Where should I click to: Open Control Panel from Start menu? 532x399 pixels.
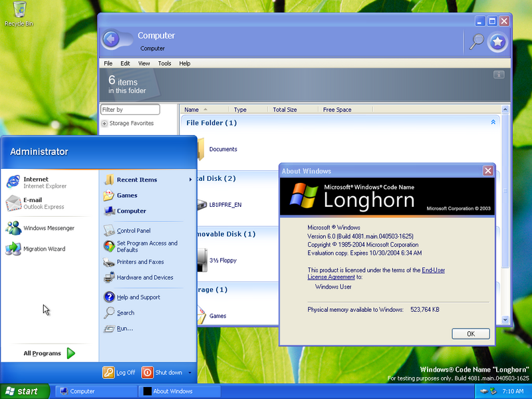(x=133, y=231)
